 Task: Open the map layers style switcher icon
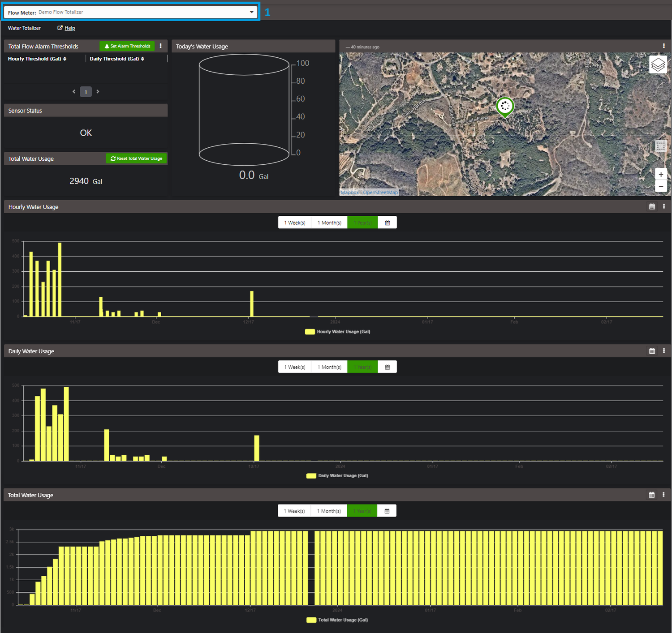click(658, 64)
